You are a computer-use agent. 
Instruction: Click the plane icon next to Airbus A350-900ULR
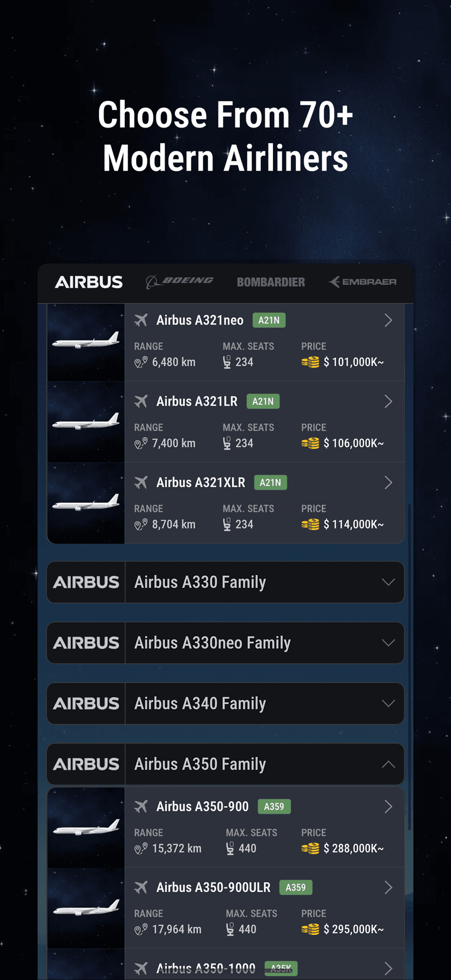141,887
